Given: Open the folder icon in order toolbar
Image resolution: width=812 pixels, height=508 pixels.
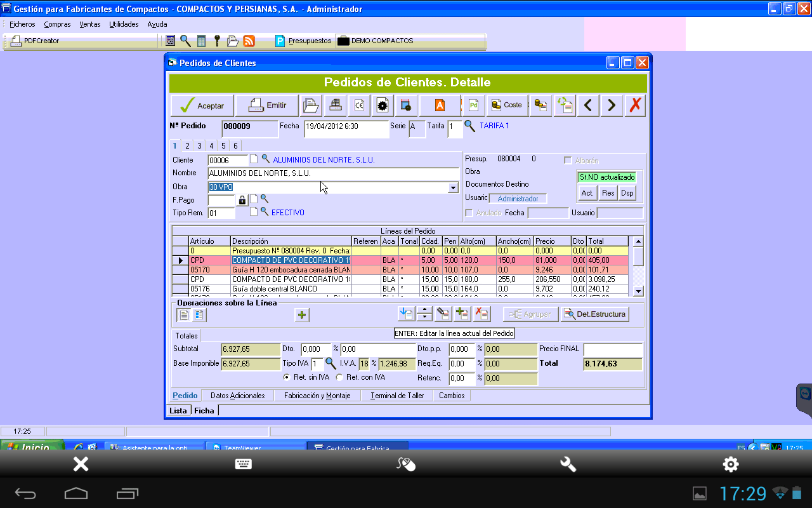Looking at the screenshot, I should 310,105.
